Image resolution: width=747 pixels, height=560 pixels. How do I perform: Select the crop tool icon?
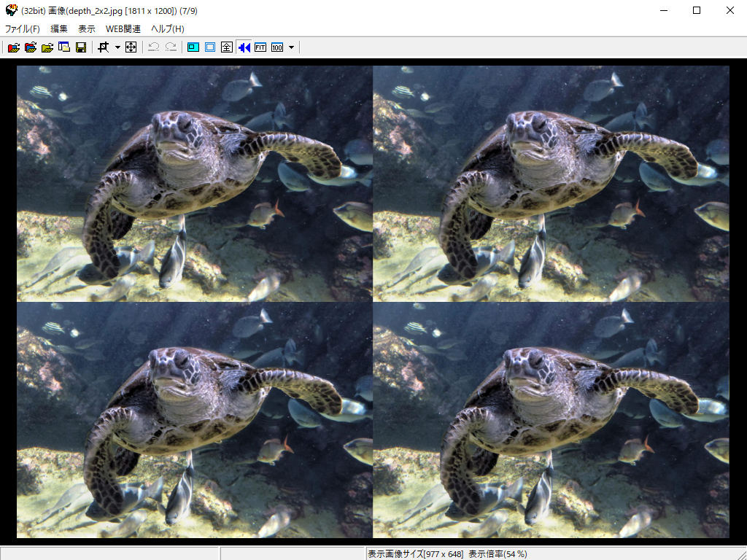coord(104,47)
